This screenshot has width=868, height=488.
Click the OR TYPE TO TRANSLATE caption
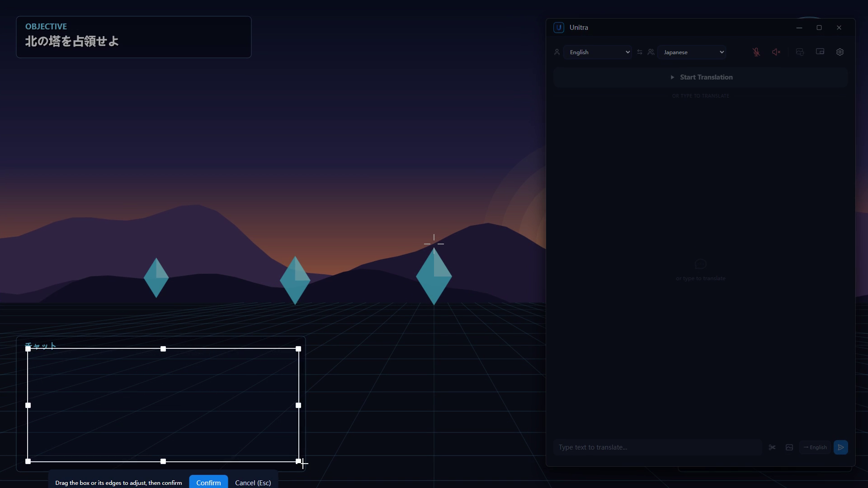(x=701, y=96)
